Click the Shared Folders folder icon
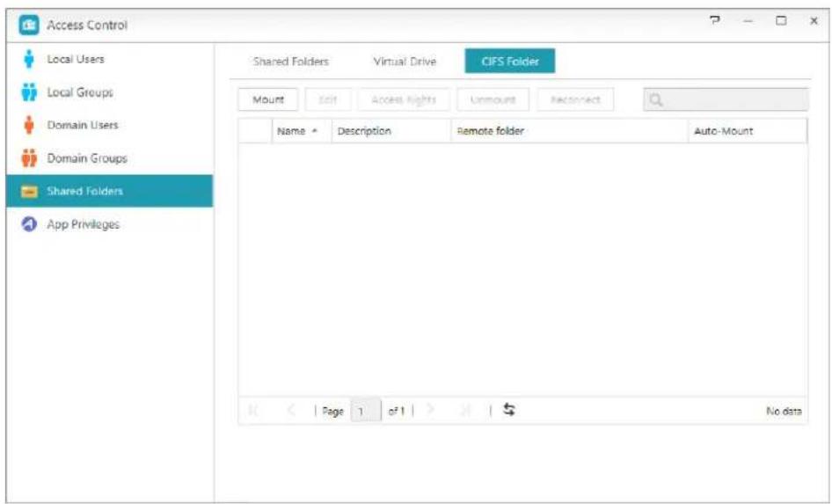The width and height of the screenshot is (832, 504). (x=29, y=192)
